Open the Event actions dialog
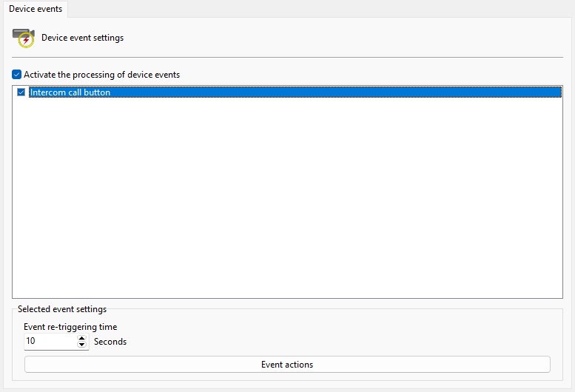Screen dimensions: 575x392 pyautogui.click(x=287, y=365)
